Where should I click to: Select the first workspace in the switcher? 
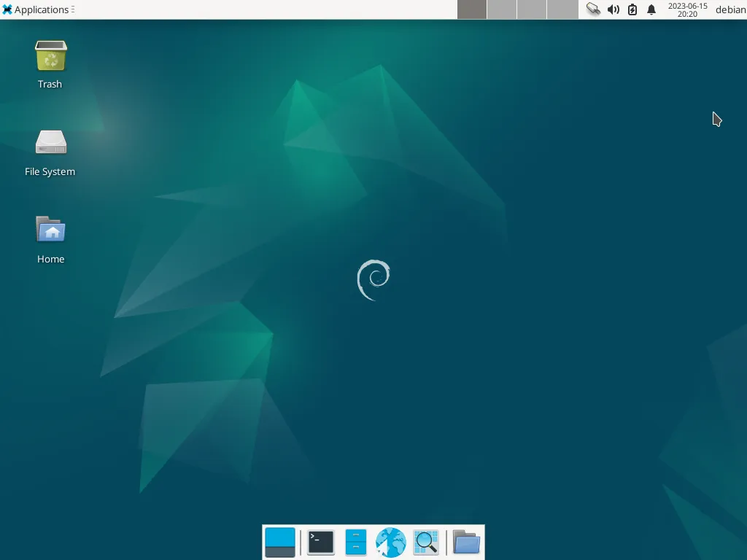coord(472,9)
